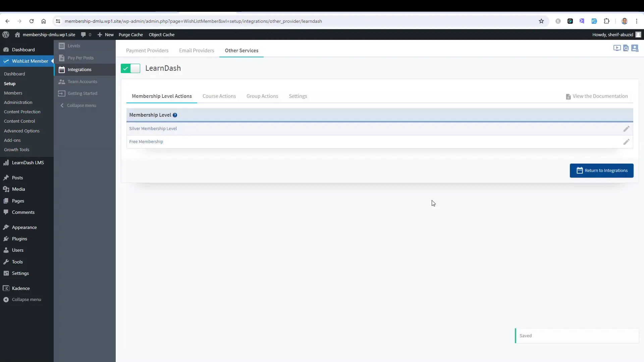Screen dimensions: 644x362
Task: Switch to Email Providers tab
Action: coord(196,50)
